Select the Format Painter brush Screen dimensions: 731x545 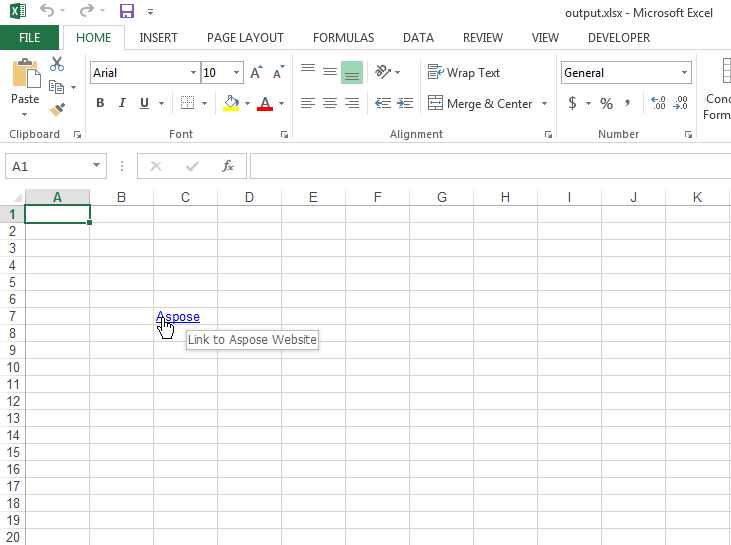pyautogui.click(x=57, y=110)
